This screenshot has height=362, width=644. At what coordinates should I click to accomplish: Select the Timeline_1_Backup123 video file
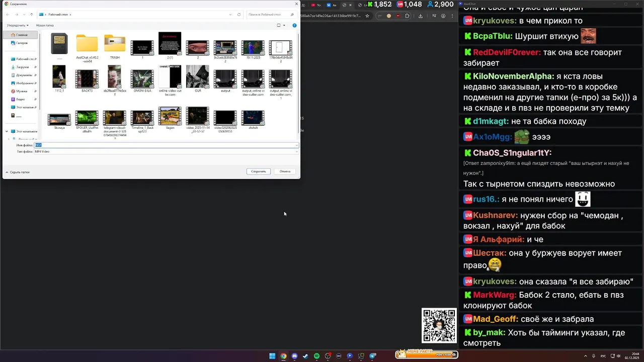point(142,121)
